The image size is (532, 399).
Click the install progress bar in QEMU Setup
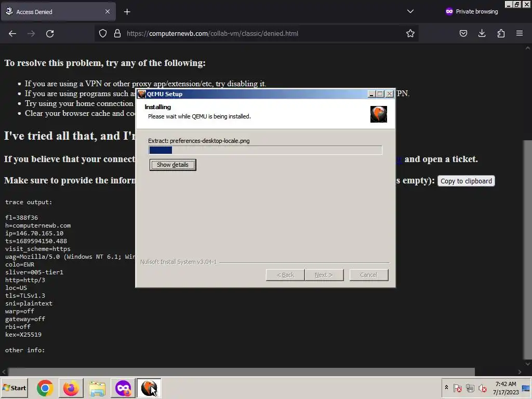pos(265,150)
